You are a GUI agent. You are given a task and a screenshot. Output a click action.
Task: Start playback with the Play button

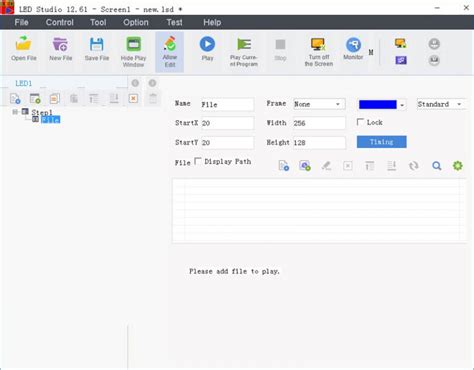click(207, 49)
